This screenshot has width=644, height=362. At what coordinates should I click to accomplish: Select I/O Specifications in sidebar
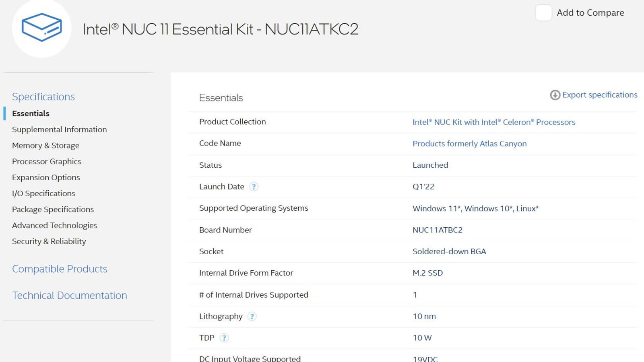click(43, 193)
